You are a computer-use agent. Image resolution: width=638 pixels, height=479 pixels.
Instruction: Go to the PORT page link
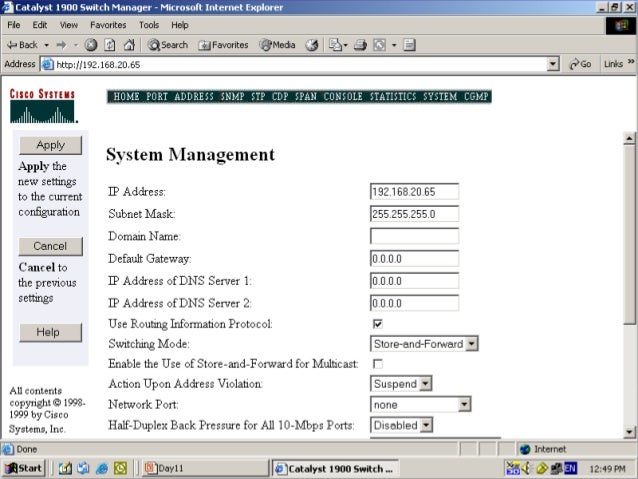click(157, 96)
